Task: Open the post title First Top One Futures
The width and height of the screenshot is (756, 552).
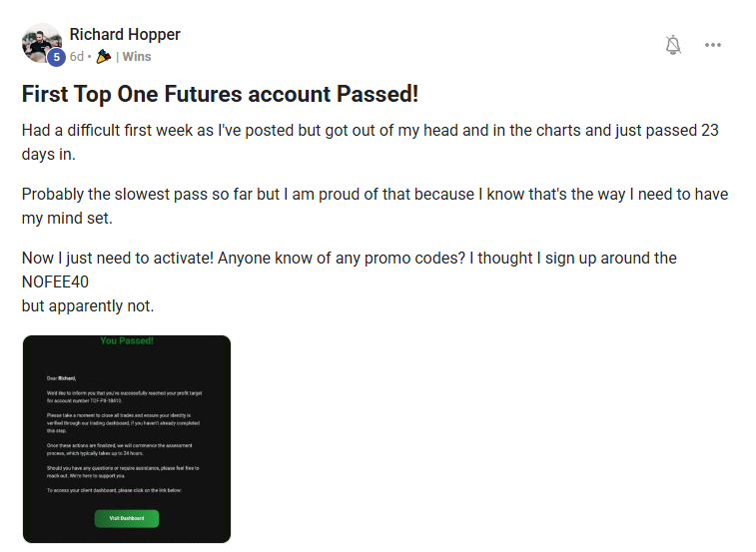Action: pyautogui.click(x=220, y=94)
